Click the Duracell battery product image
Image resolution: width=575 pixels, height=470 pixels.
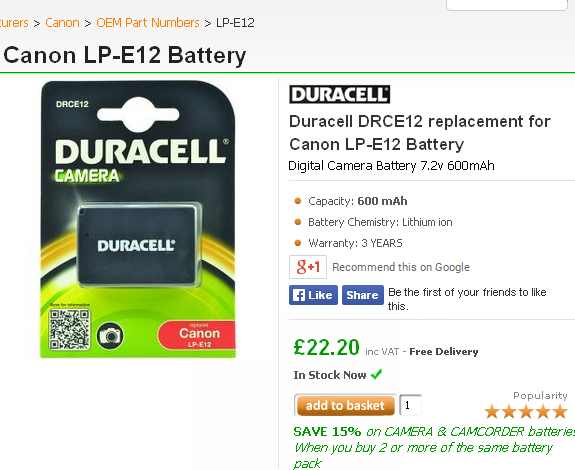tap(138, 219)
